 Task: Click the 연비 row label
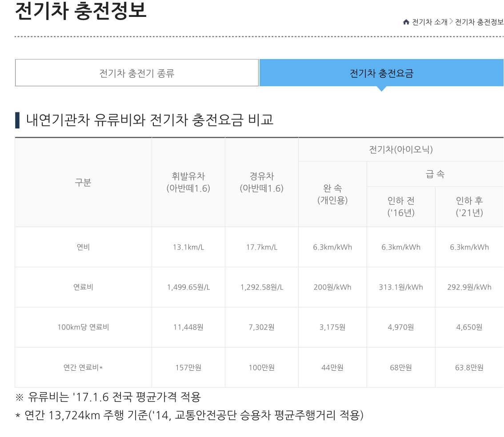coord(83,247)
